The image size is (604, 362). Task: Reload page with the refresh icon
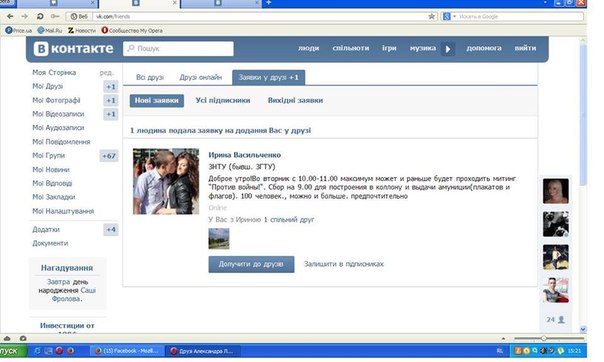[x=40, y=16]
